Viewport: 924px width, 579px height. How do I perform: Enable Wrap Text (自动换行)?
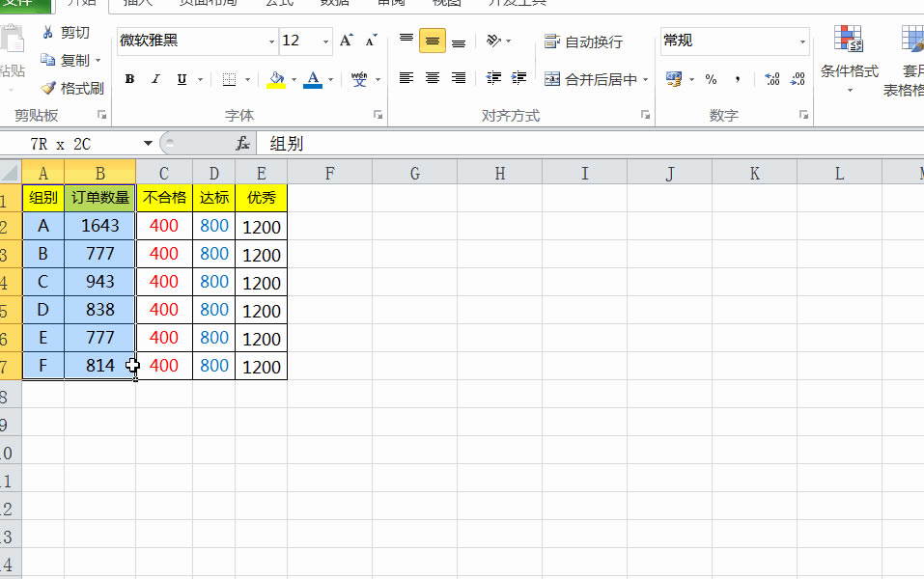pyautogui.click(x=578, y=41)
